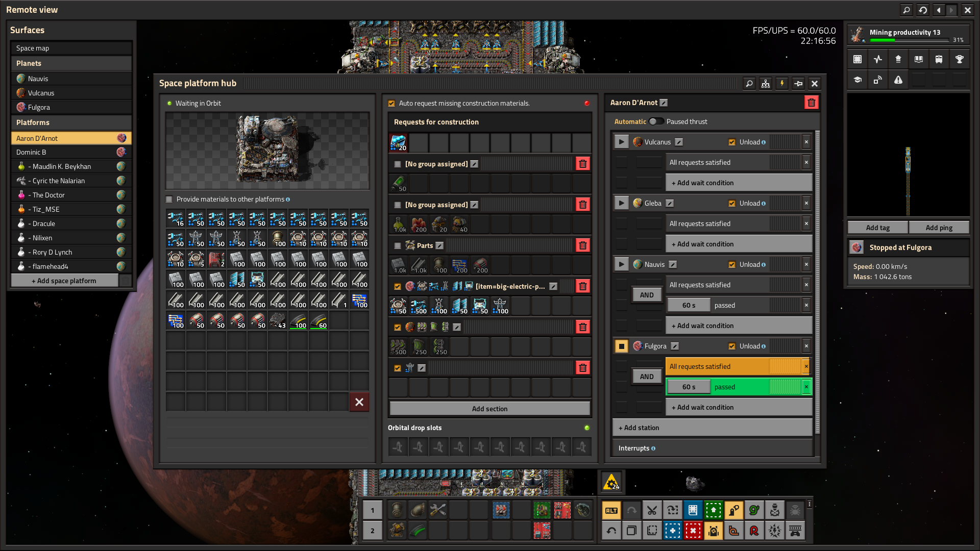This screenshot has width=980, height=551.
Task: Delete the Parts request section
Action: click(x=582, y=245)
